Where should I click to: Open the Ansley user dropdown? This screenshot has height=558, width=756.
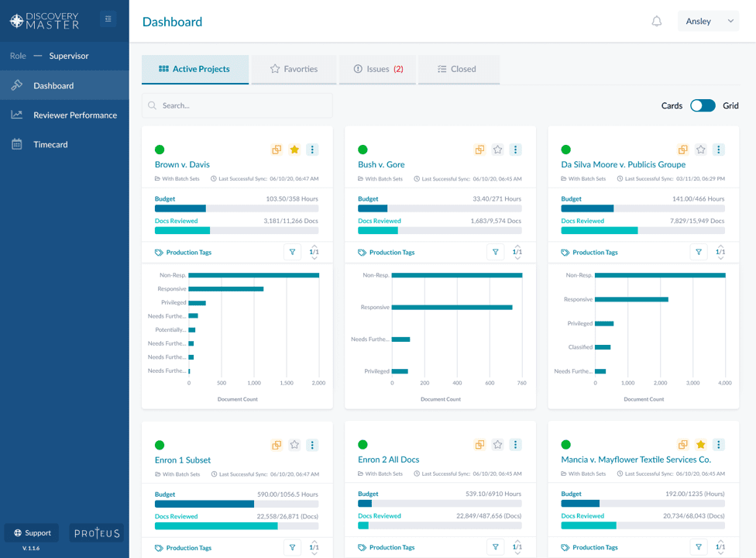point(708,22)
